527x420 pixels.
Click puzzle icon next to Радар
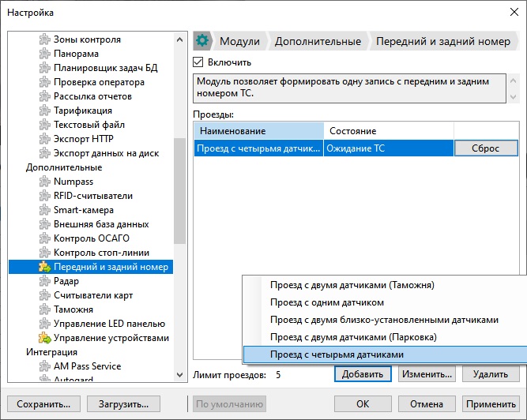45,281
